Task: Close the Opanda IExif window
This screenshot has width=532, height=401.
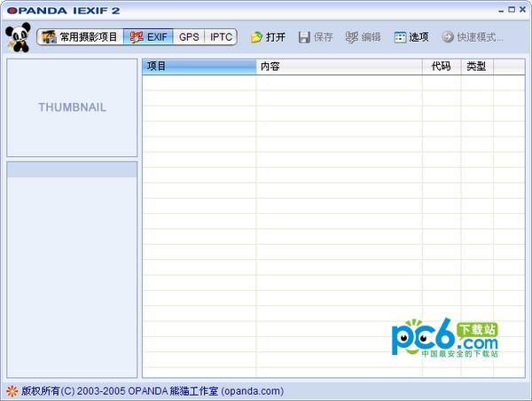Action: [522, 10]
